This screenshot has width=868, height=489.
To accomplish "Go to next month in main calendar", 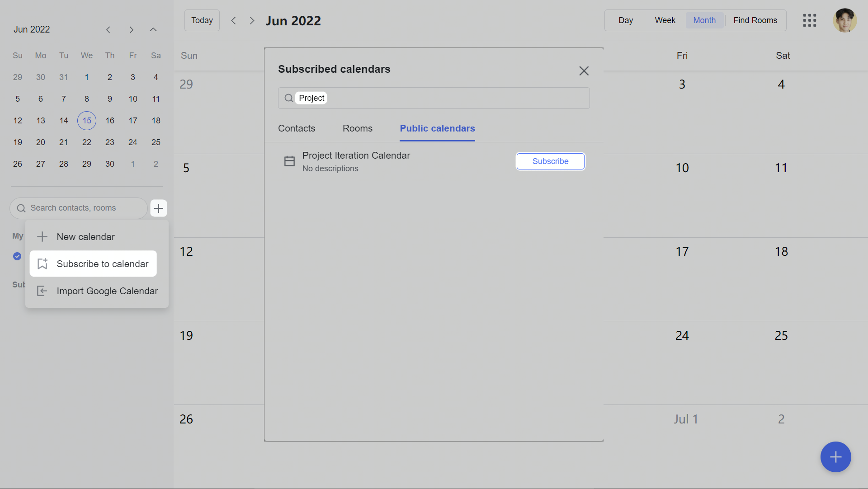I will (x=252, y=21).
